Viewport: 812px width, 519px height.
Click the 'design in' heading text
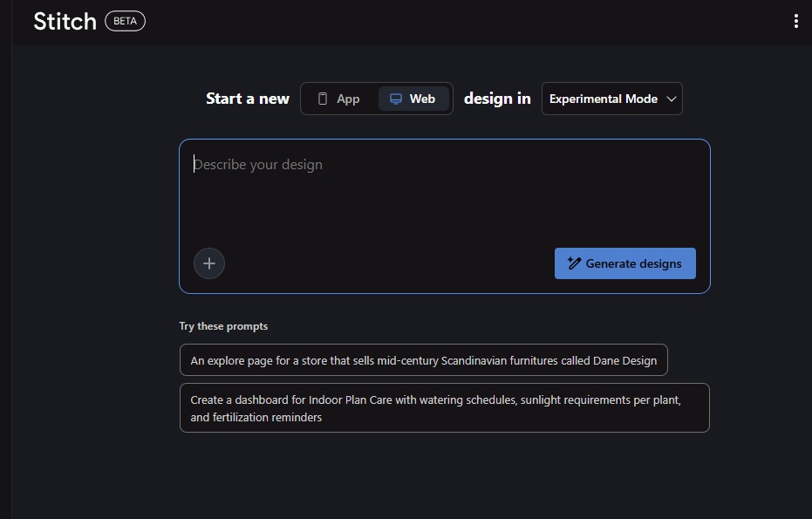[497, 99]
